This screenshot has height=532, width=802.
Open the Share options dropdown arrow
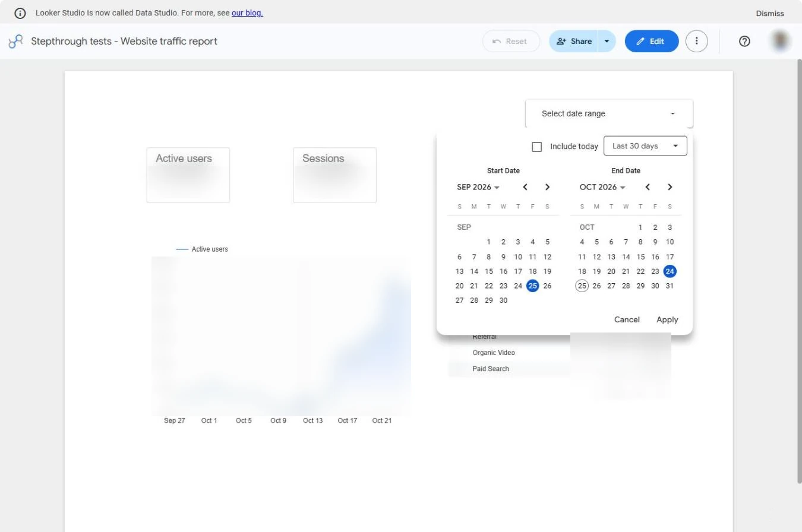point(607,42)
